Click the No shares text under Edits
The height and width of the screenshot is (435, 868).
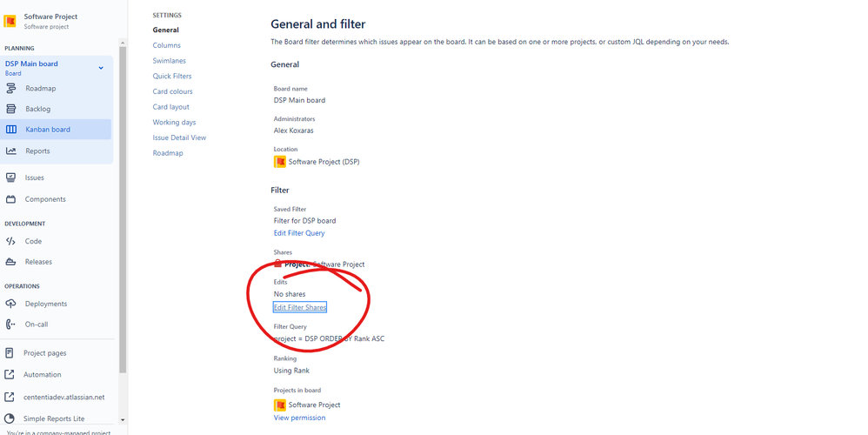click(290, 294)
